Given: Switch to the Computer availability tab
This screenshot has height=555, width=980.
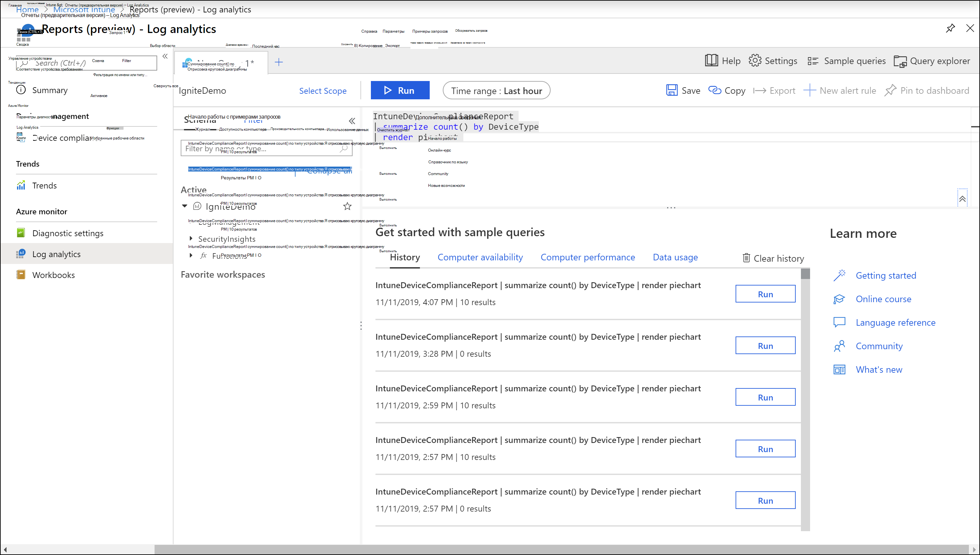Looking at the screenshot, I should [x=480, y=257].
